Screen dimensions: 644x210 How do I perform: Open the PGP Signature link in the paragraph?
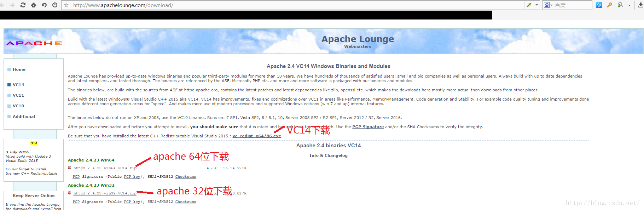pyautogui.click(x=368, y=127)
